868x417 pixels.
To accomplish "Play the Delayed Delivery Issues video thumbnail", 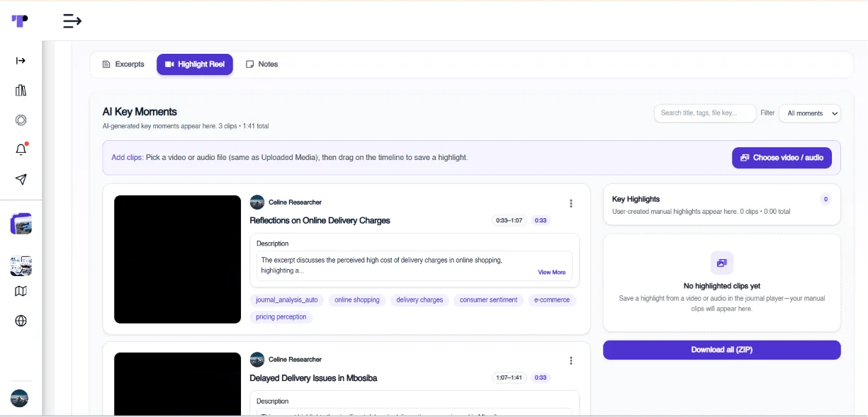I will pyautogui.click(x=177, y=384).
